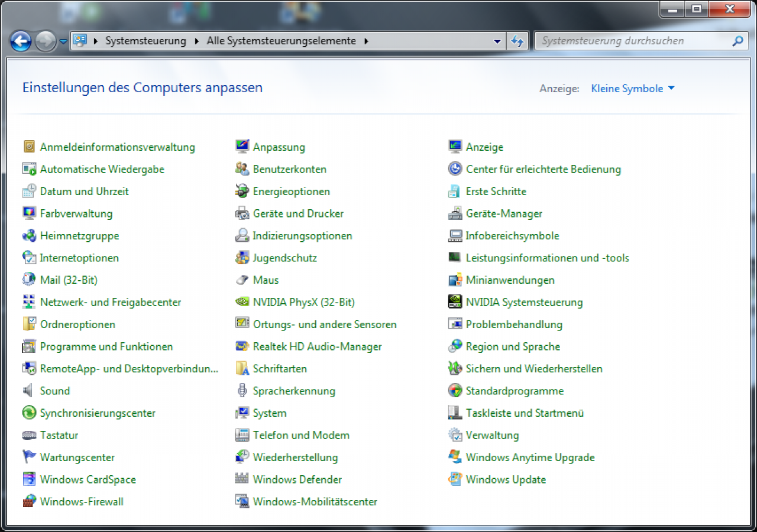The height and width of the screenshot is (532, 757).
Task: Expand the breadcrumb arrow after Systemsteuerung
Action: click(x=197, y=41)
